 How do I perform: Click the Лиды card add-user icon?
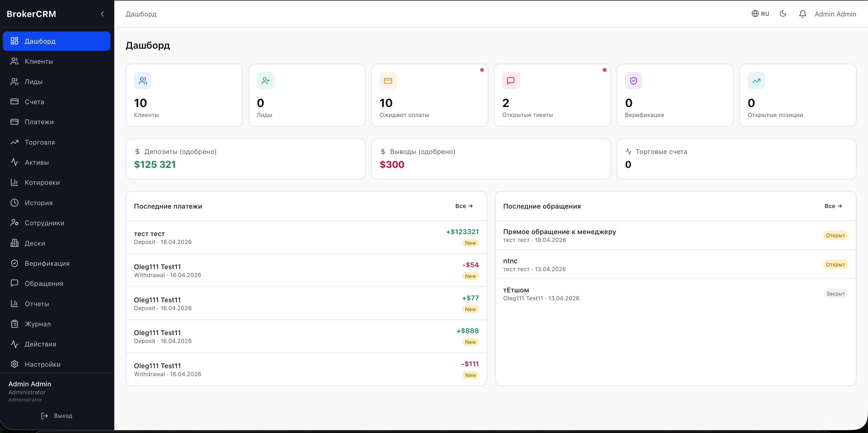(x=265, y=81)
